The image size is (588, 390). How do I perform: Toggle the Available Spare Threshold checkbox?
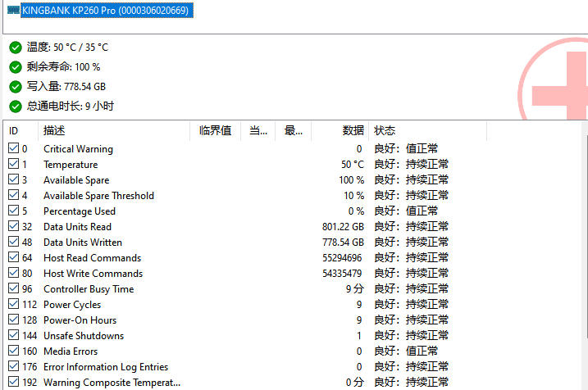pos(13,195)
